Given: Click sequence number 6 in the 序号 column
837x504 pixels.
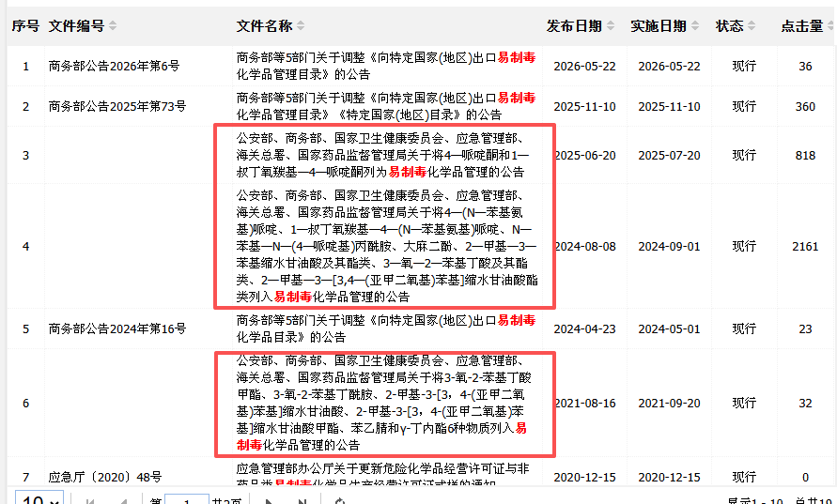Looking at the screenshot, I should (25, 404).
